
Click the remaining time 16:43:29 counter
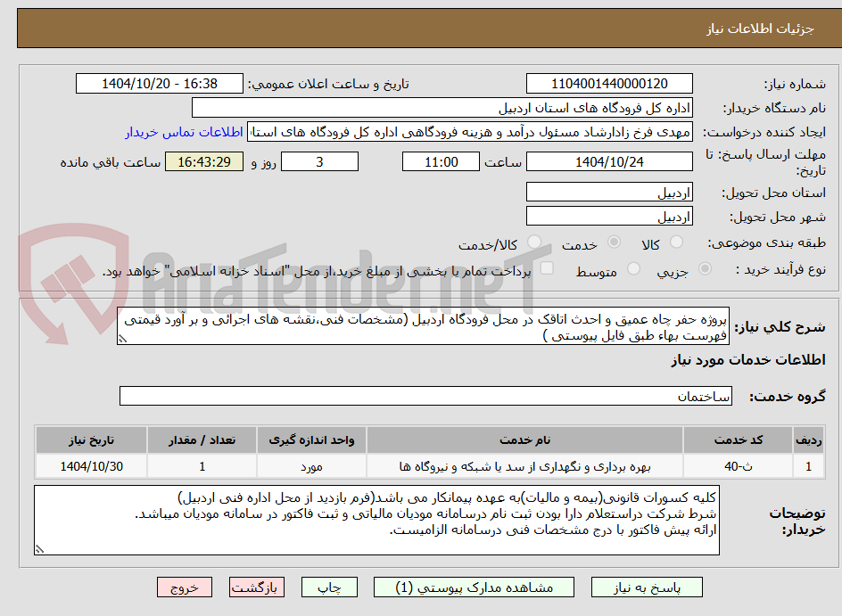203,161
